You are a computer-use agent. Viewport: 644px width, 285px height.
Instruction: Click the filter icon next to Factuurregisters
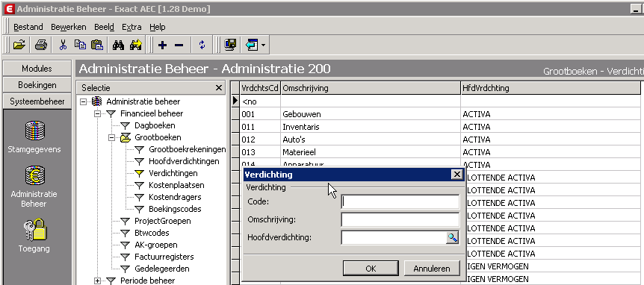[x=126, y=257]
